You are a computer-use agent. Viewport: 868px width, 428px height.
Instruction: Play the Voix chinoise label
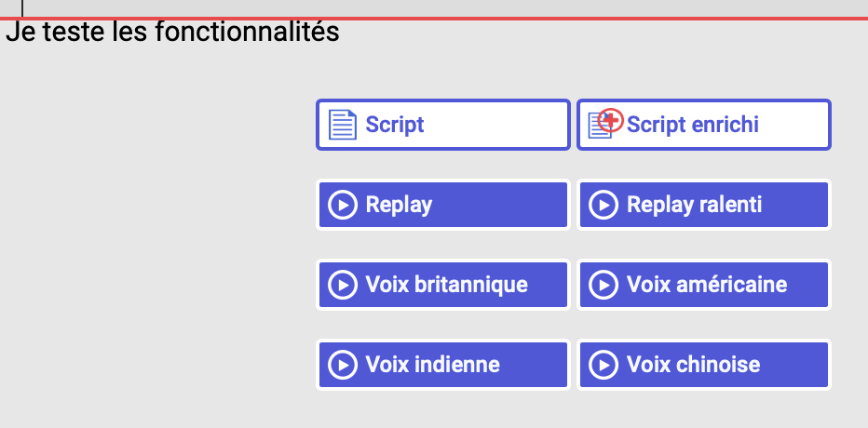click(693, 365)
